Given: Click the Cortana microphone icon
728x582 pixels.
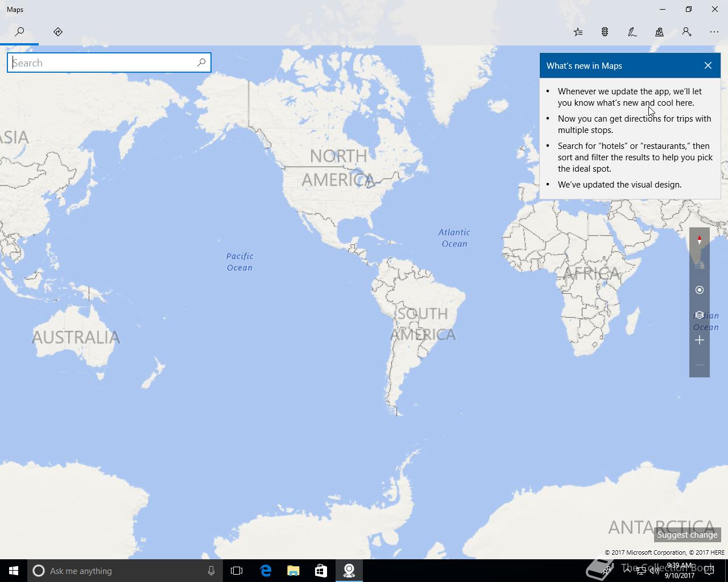Looking at the screenshot, I should pos(211,571).
